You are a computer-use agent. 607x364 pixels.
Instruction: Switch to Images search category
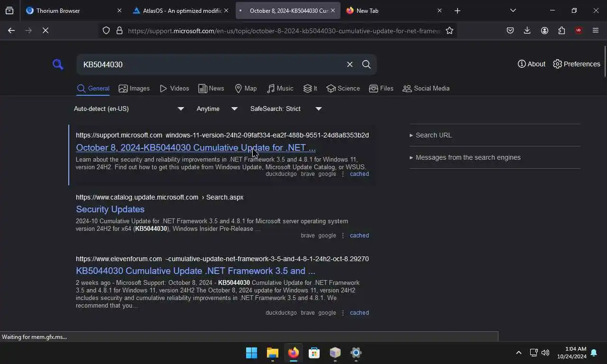134,88
